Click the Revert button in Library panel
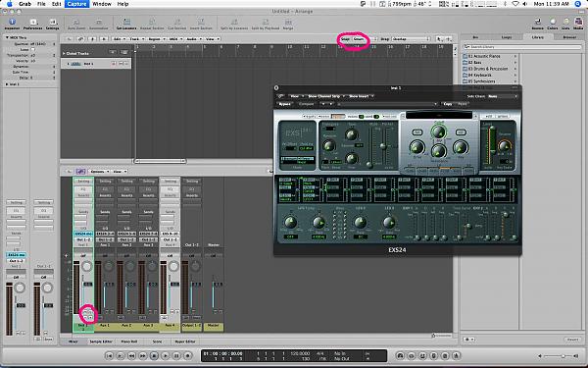588x368 pixels. coord(572,340)
